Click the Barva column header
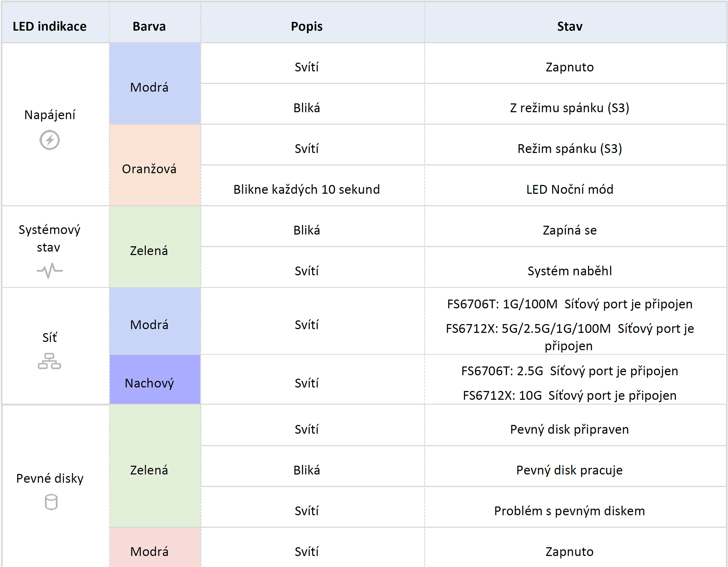Screen dimensions: 728x567 coord(149,26)
